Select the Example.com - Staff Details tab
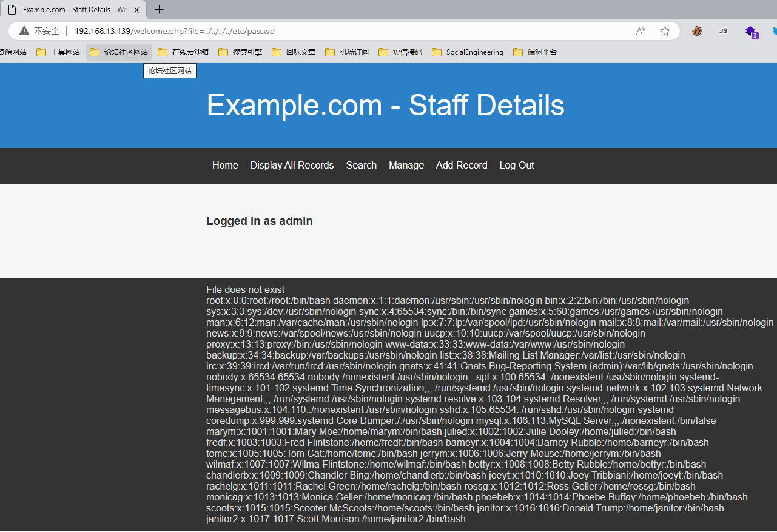 [73, 10]
